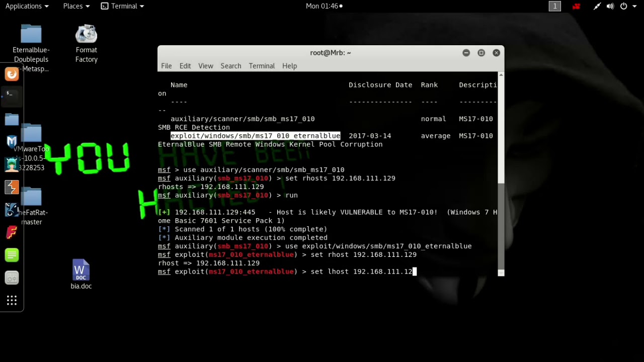
Task: Maximize the root@Mrb terminal window
Action: point(481,53)
